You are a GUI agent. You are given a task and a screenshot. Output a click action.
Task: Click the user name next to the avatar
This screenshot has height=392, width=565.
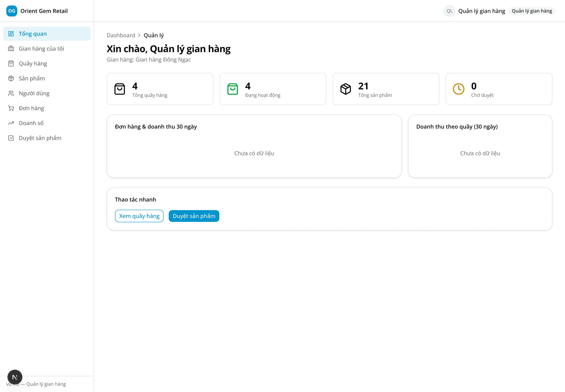pos(482,11)
